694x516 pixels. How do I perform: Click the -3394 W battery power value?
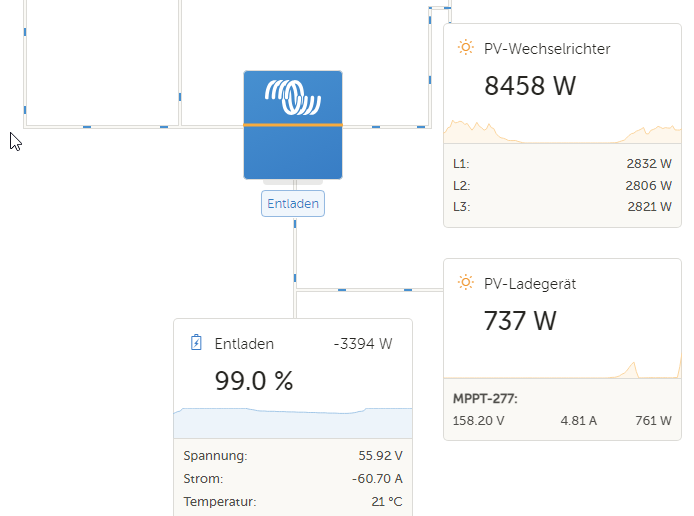363,344
